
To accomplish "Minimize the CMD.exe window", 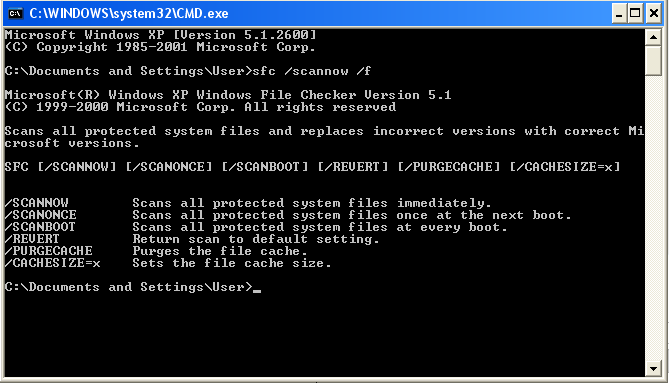I will (x=619, y=14).
